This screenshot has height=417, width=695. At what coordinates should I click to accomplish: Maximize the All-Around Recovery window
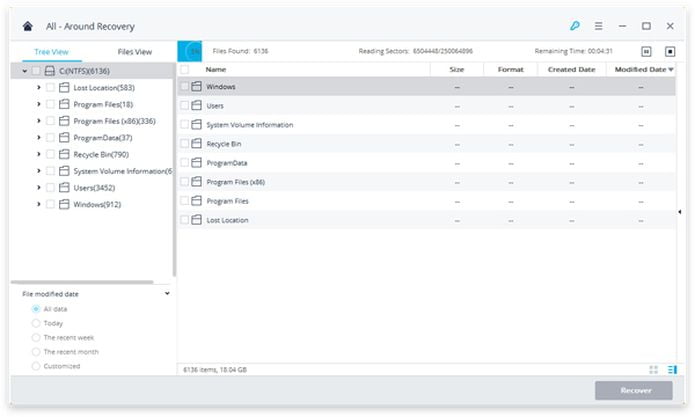646,26
